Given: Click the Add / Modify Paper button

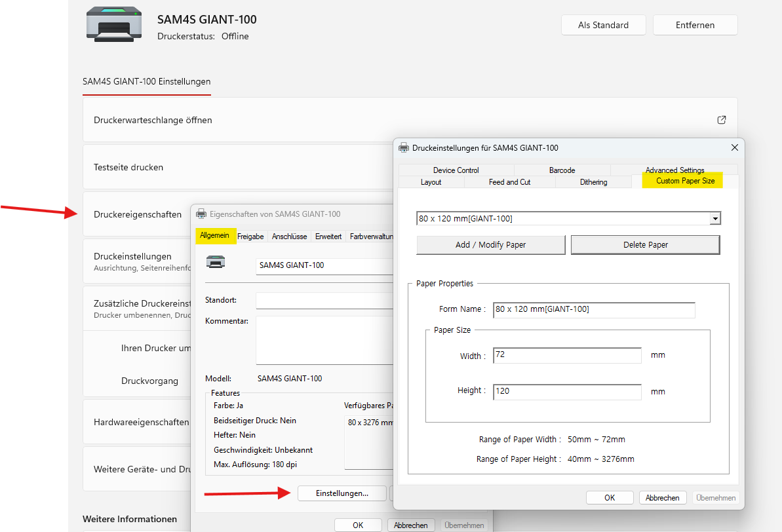Looking at the screenshot, I should pyautogui.click(x=491, y=245).
